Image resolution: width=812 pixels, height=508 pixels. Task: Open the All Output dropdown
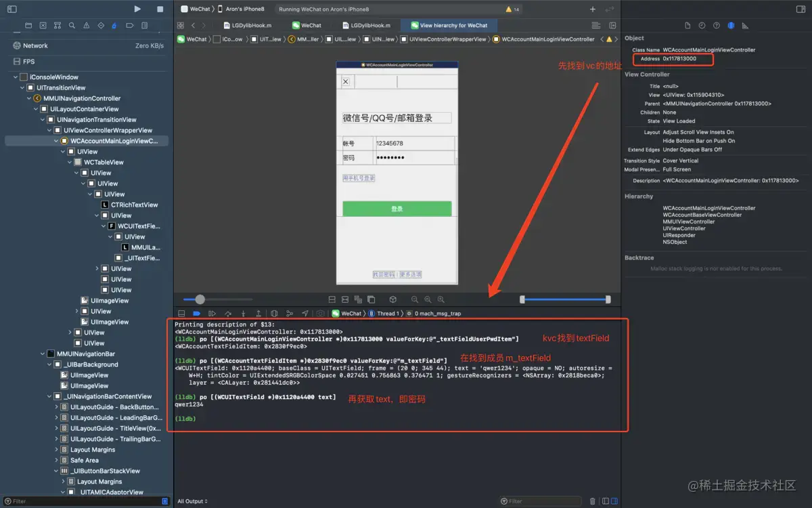coord(192,501)
